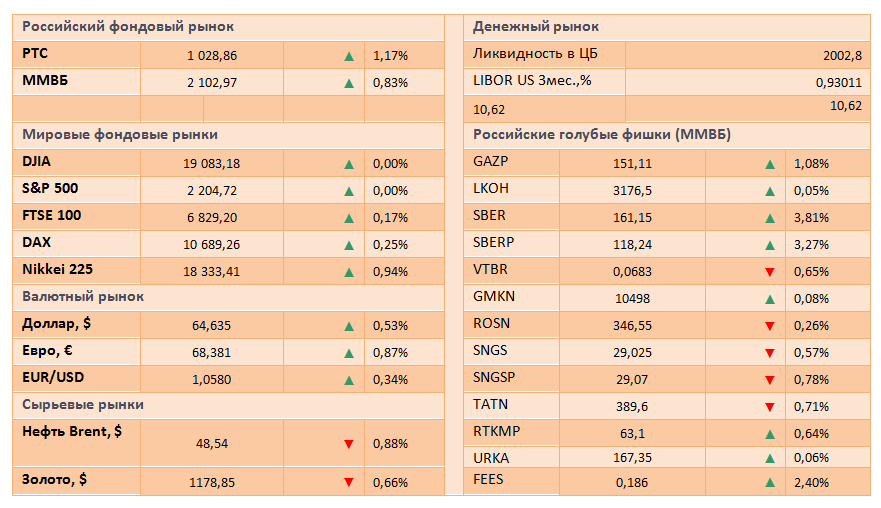Click the Доллар, $ rate 64,635 cell
This screenshot has height=508, width=881.
(x=212, y=326)
